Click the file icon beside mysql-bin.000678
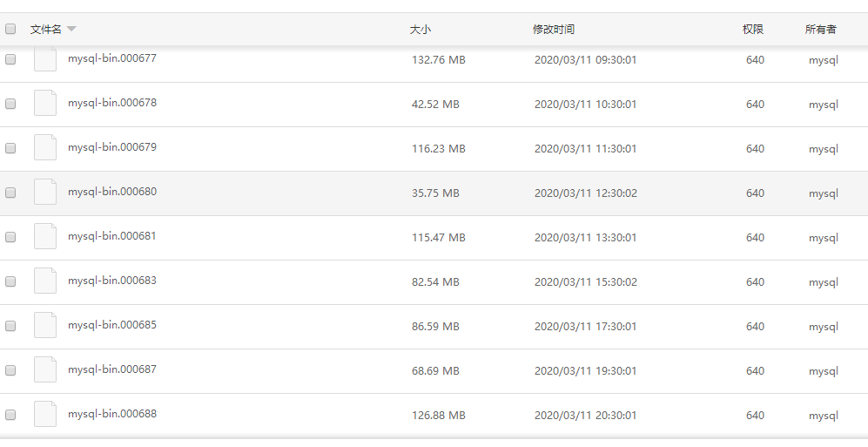 click(x=45, y=103)
